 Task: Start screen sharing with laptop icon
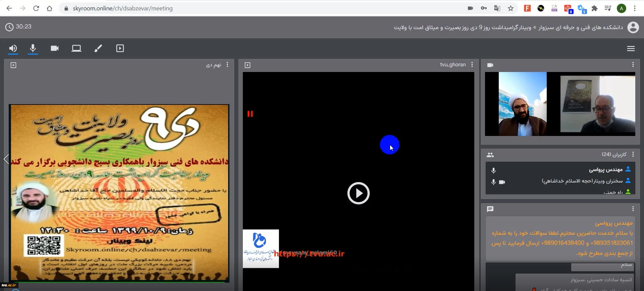(x=76, y=49)
